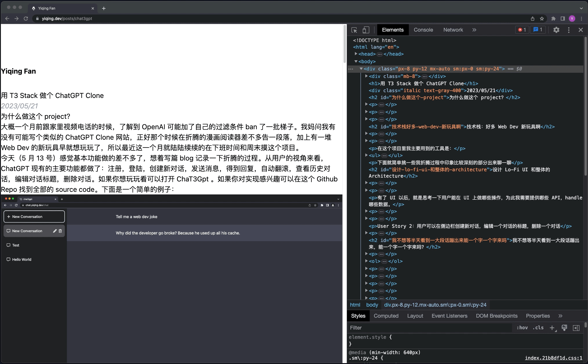Expand the ul element node
The height and width of the screenshot is (364, 588).
point(366,155)
